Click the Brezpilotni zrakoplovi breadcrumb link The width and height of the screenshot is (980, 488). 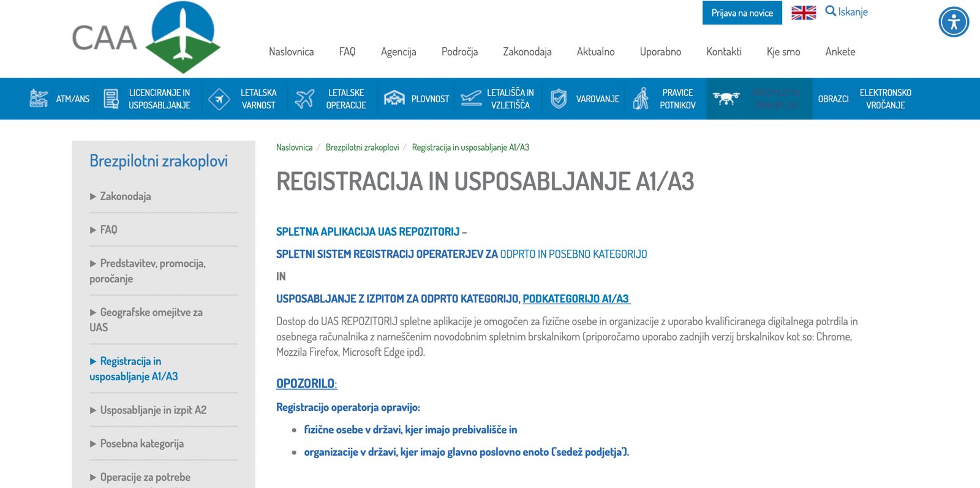click(362, 148)
